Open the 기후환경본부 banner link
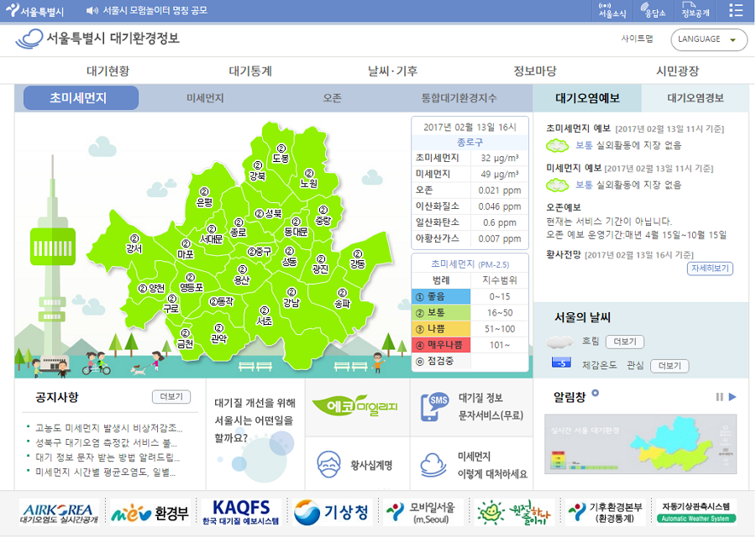Image resolution: width=756 pixels, height=538 pixels. pos(605,513)
